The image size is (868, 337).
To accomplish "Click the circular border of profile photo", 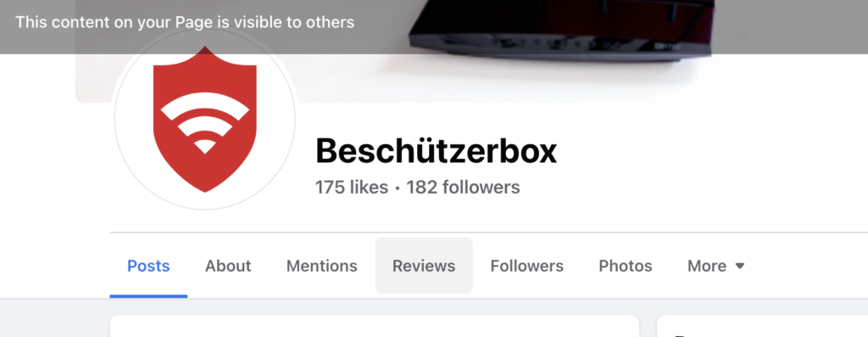I will tap(205, 210).
